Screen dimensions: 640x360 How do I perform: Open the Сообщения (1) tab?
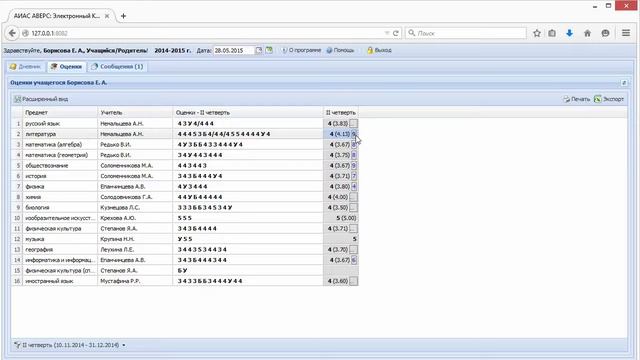pyautogui.click(x=117, y=67)
